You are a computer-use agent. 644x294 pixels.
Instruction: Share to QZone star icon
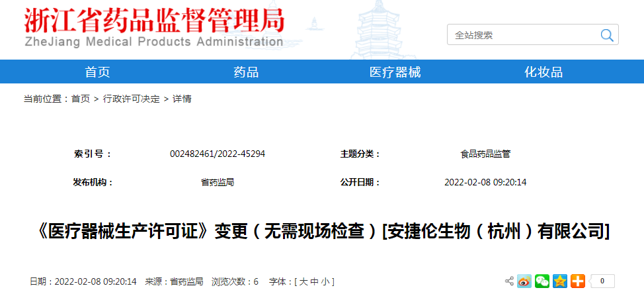560,281
